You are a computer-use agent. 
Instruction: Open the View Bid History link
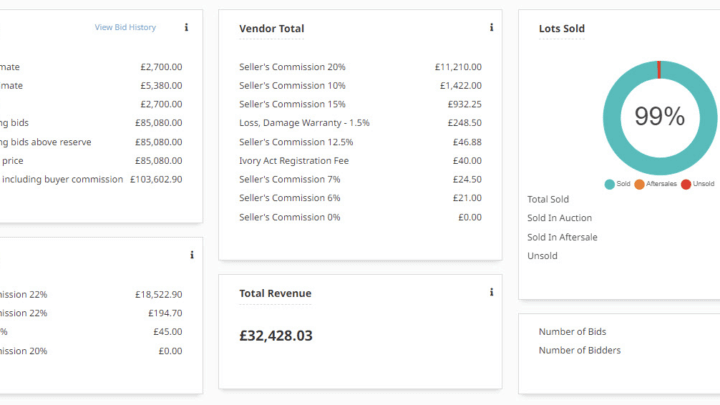tap(125, 28)
